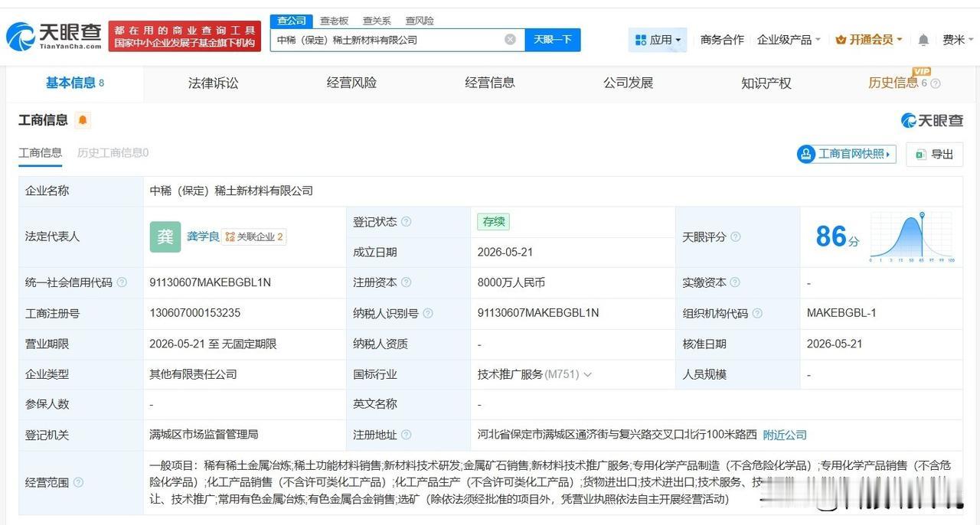
Task: Click the 存续 status badge
Action: tap(493, 222)
